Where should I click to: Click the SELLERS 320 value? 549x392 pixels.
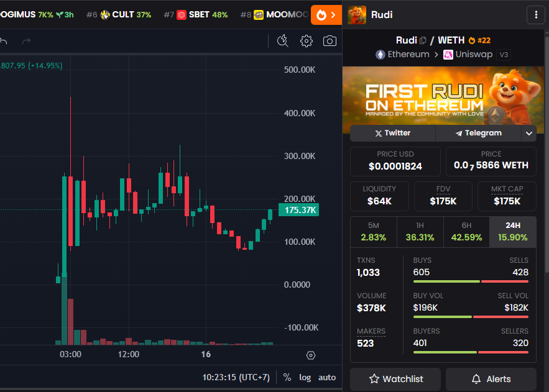coord(520,343)
